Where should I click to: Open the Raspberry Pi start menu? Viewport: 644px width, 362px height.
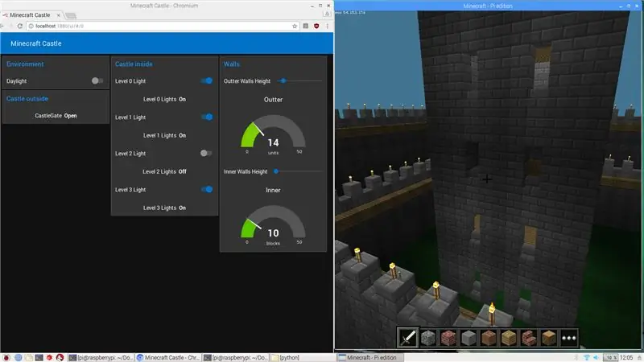[x=6, y=357]
